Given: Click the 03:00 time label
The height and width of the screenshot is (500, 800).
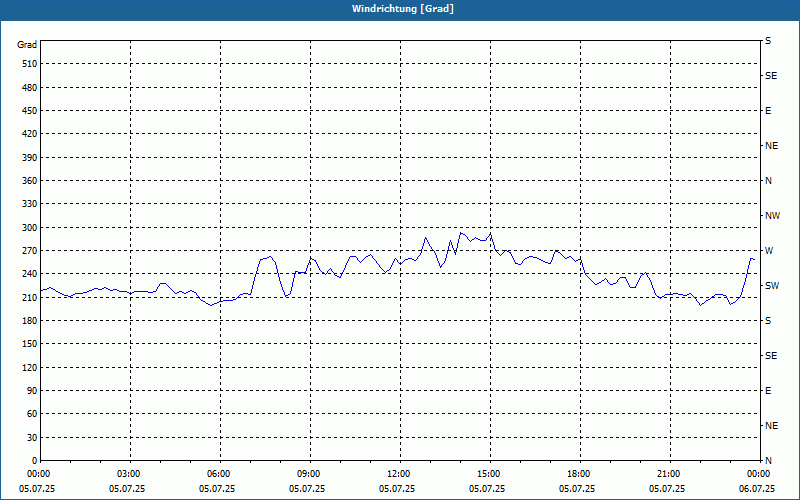Looking at the screenshot, I should click(x=127, y=473).
